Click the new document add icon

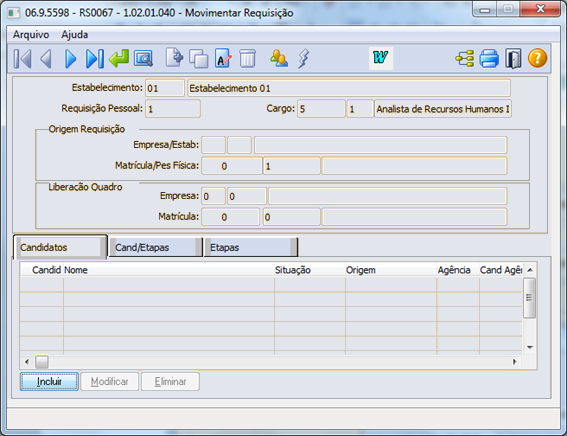[x=174, y=58]
